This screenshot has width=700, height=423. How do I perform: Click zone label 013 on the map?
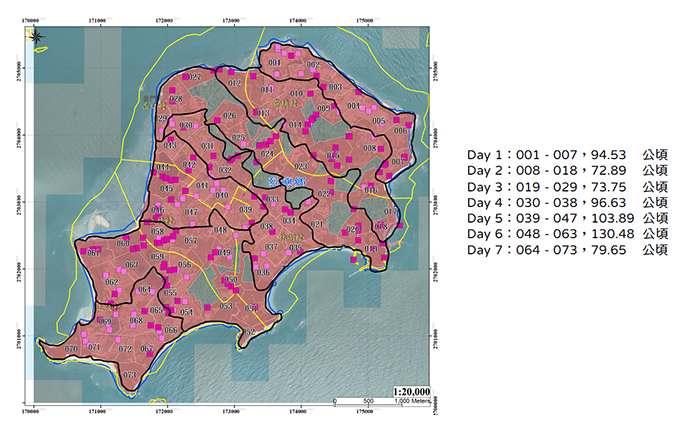[x=263, y=113]
